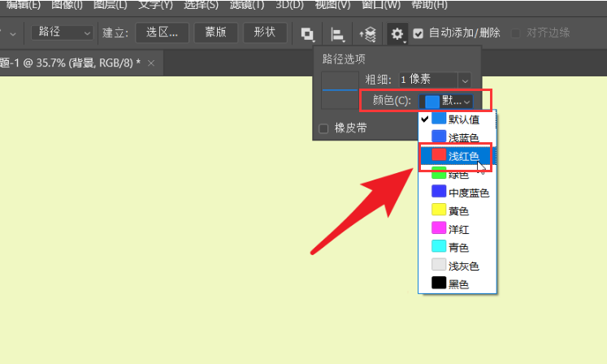Screen dimensions: 607x364
Task: Select the green 绿色 color option
Action: 457,175
